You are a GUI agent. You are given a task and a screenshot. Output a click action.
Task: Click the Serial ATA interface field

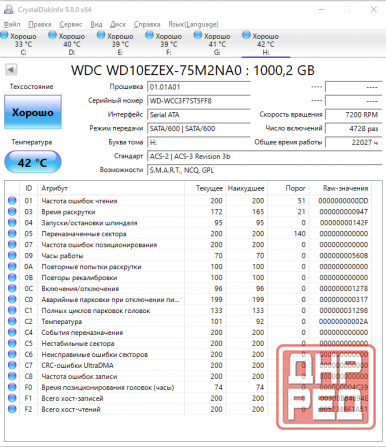click(x=199, y=115)
